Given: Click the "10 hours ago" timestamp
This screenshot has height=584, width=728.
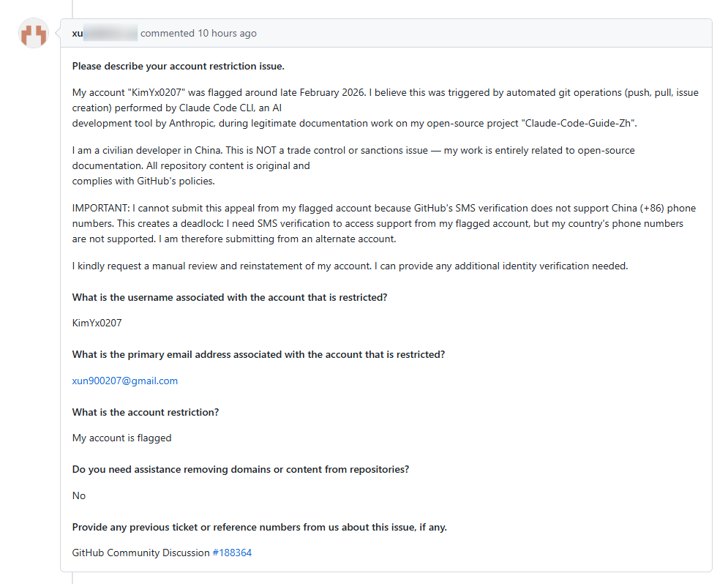Looking at the screenshot, I should [227, 33].
